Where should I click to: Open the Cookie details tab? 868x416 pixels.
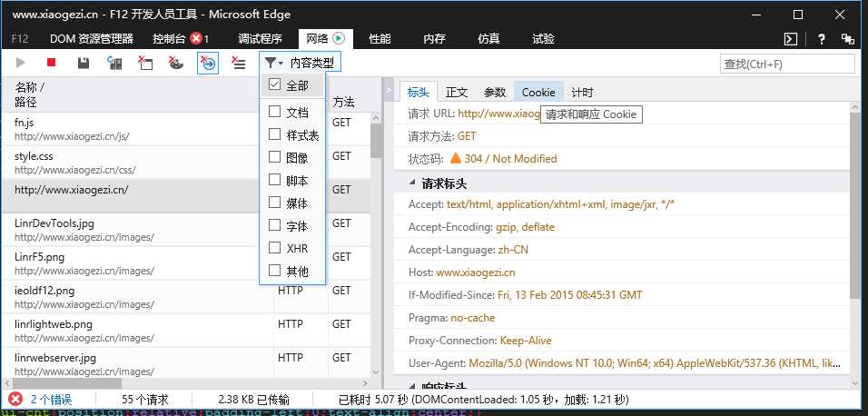pyautogui.click(x=538, y=93)
